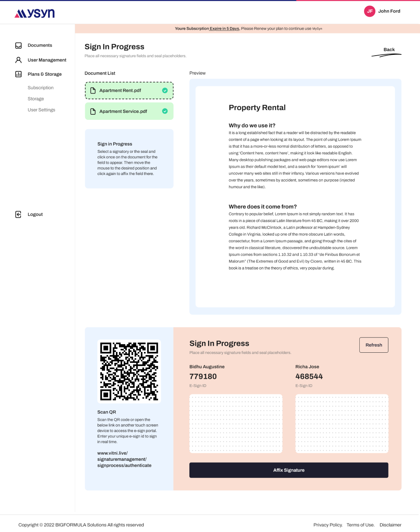
Task: Click the Documents inbox icon in sidebar
Action: click(x=18, y=45)
